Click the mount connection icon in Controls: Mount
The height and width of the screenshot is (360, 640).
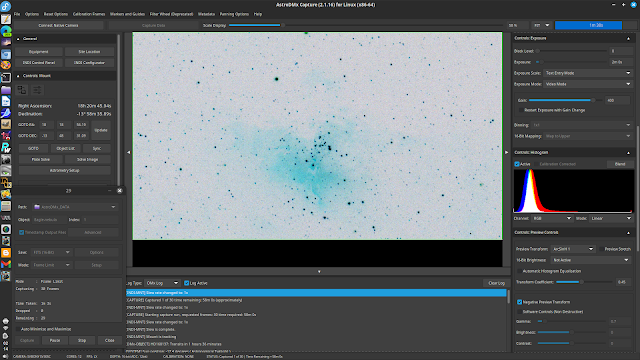22,90
